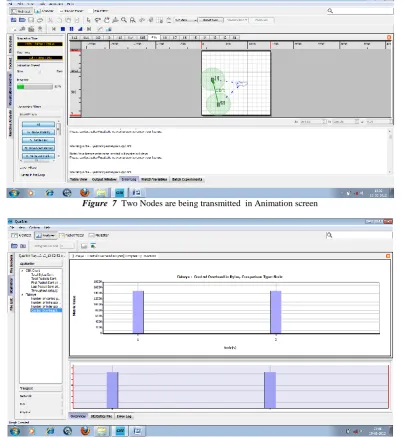Switch to the Table View tab
The width and height of the screenshot is (408, 438).
pyautogui.click(x=79, y=179)
